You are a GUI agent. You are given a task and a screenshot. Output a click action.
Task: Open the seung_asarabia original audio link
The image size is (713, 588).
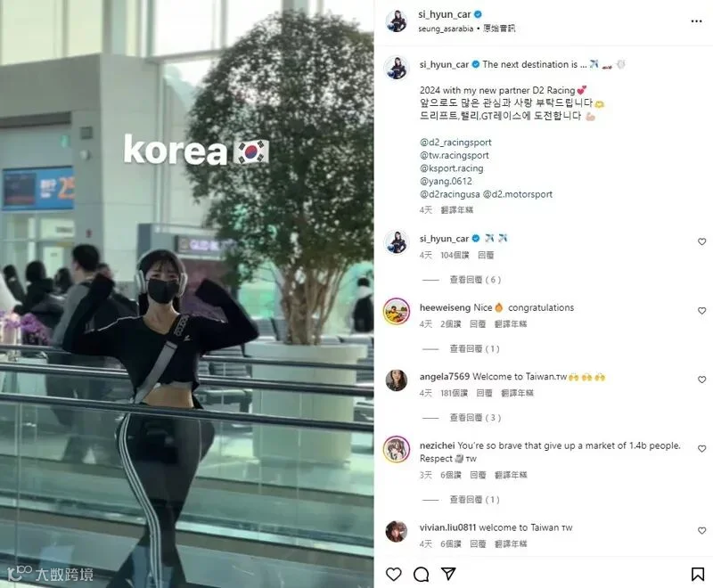466,29
